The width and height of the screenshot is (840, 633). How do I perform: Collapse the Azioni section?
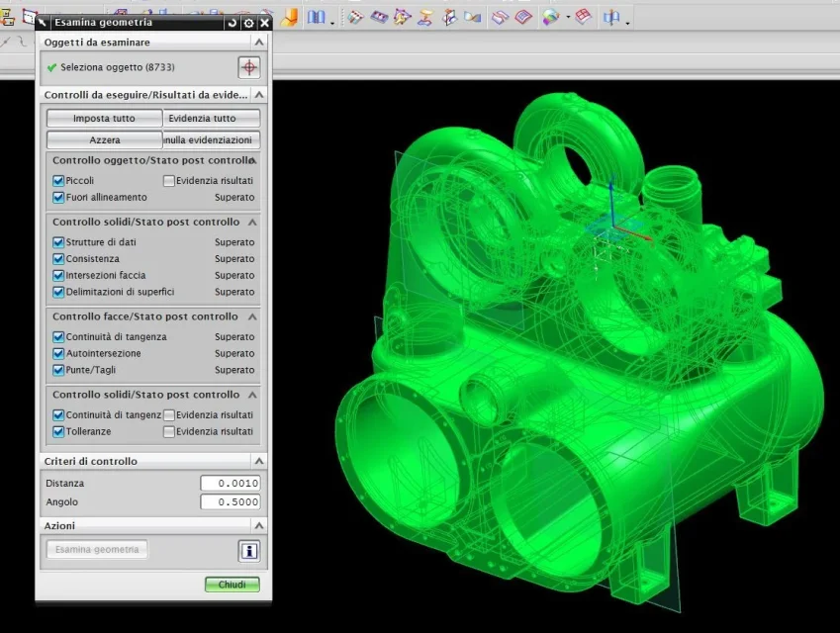[x=259, y=526]
